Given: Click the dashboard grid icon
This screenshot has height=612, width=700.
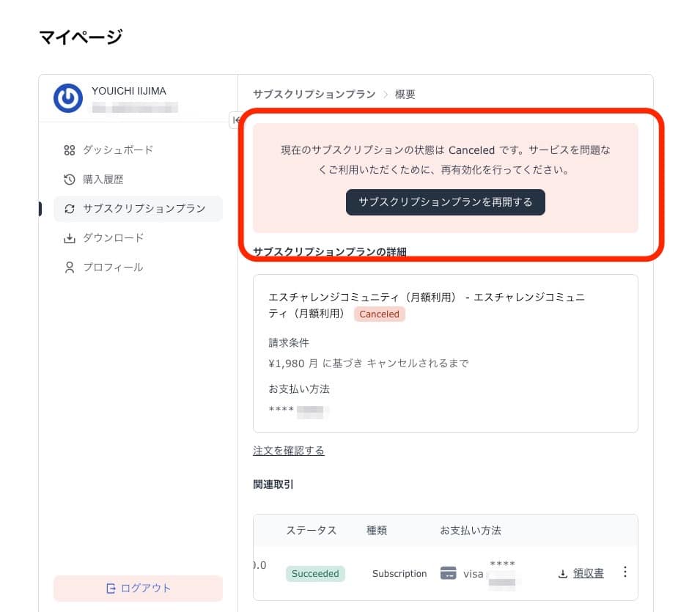Looking at the screenshot, I should pyautogui.click(x=69, y=150).
